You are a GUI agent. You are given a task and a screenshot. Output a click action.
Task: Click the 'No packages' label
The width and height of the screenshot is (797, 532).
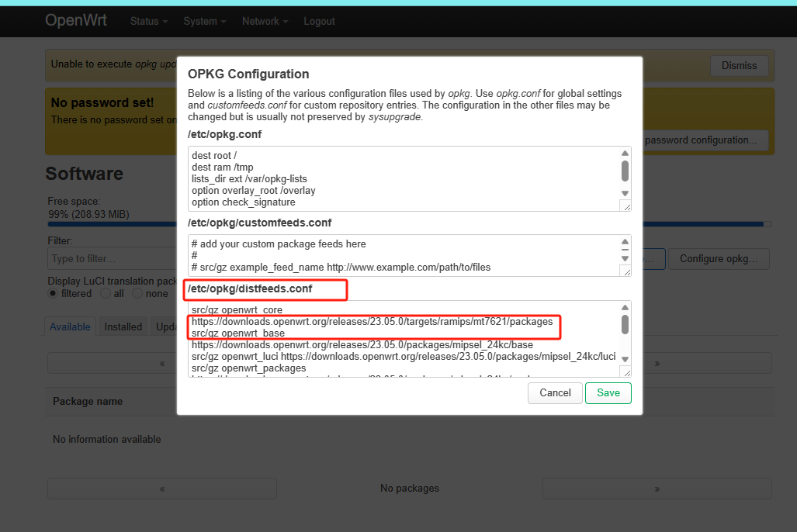tap(410, 489)
